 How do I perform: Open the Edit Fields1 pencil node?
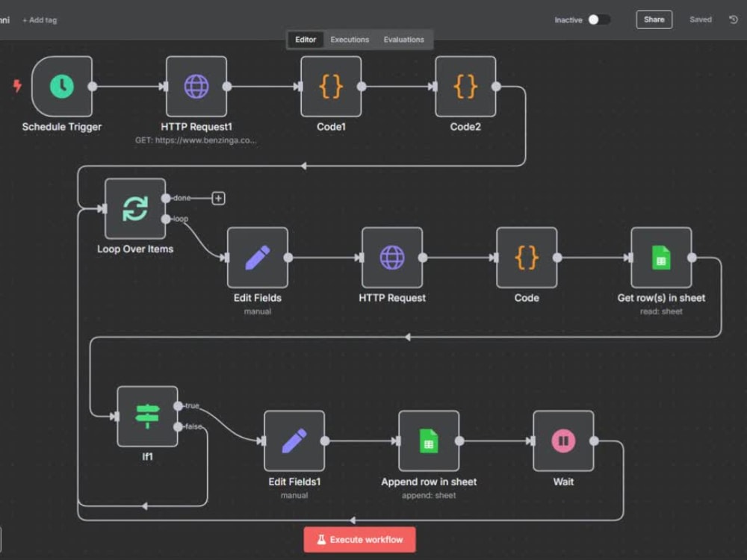coord(294,441)
